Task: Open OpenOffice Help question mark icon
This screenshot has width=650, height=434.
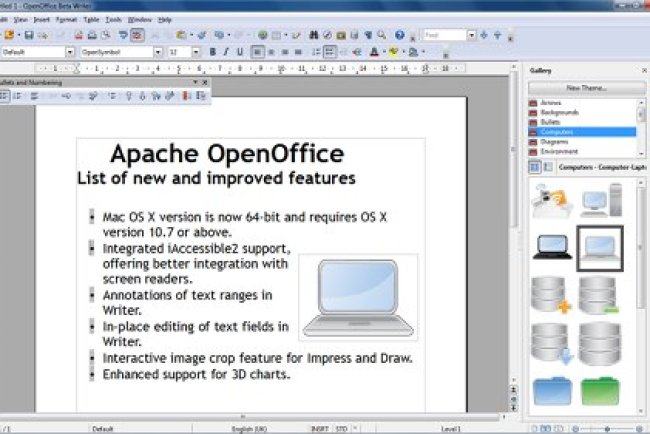Action: pos(400,35)
